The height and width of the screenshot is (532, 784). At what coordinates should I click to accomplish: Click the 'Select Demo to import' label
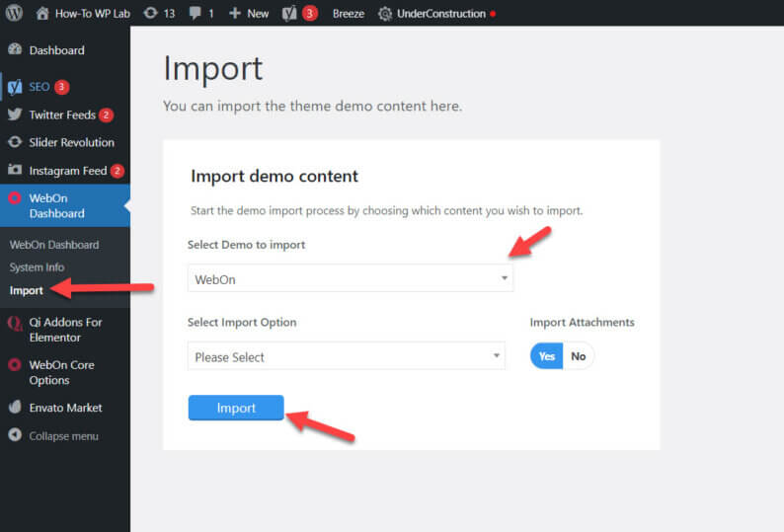246,245
